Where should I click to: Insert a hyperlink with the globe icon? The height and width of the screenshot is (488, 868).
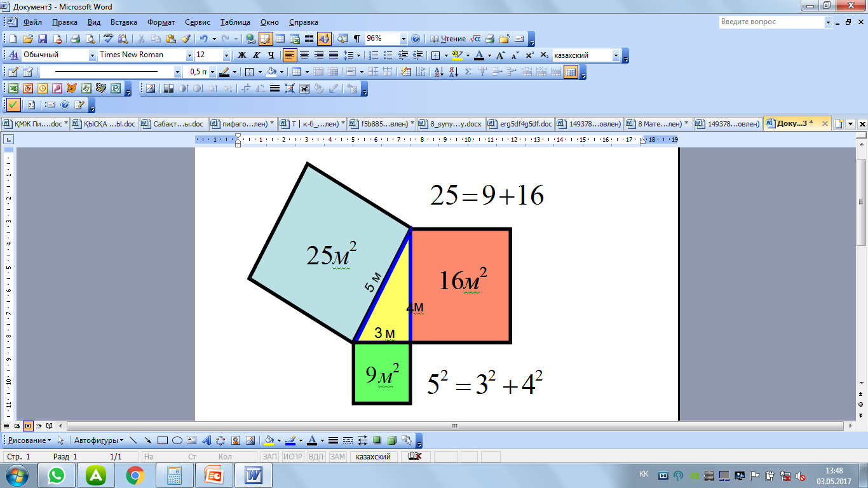coord(250,39)
